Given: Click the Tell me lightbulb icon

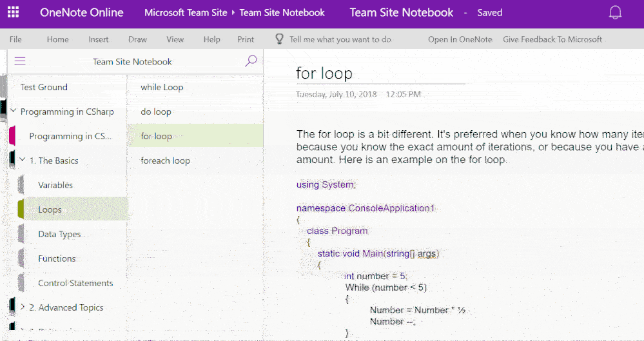Looking at the screenshot, I should [279, 39].
